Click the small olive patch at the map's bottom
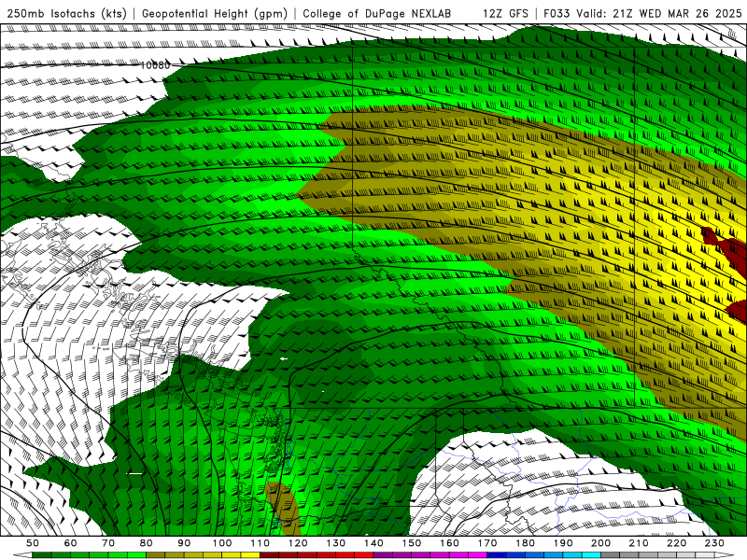The height and width of the screenshot is (560, 747). click(x=285, y=509)
